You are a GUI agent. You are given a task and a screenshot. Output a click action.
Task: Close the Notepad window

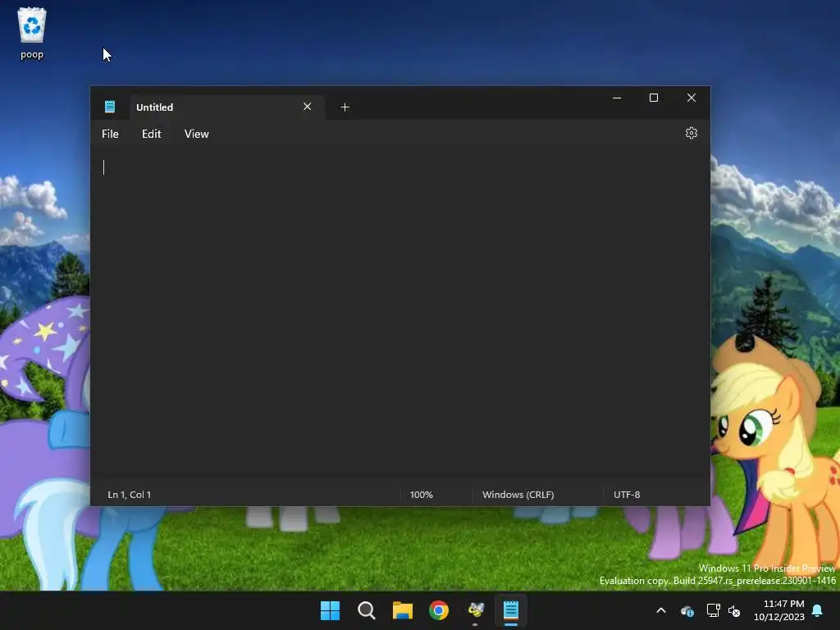691,98
